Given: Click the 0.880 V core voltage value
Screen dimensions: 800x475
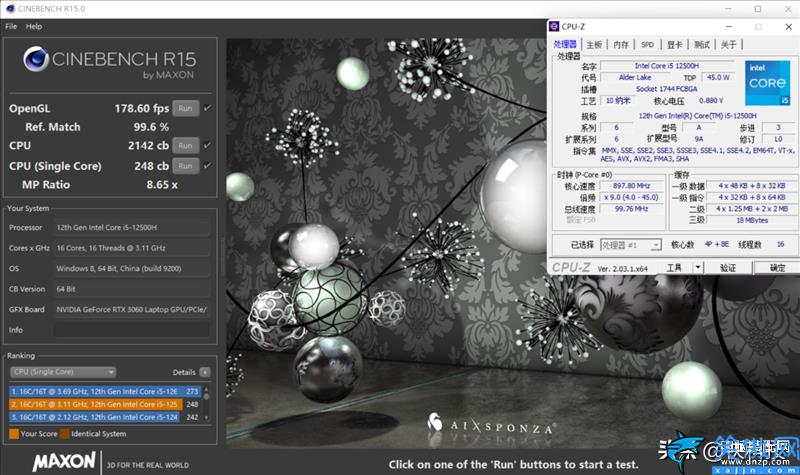Looking at the screenshot, I should [x=711, y=101].
